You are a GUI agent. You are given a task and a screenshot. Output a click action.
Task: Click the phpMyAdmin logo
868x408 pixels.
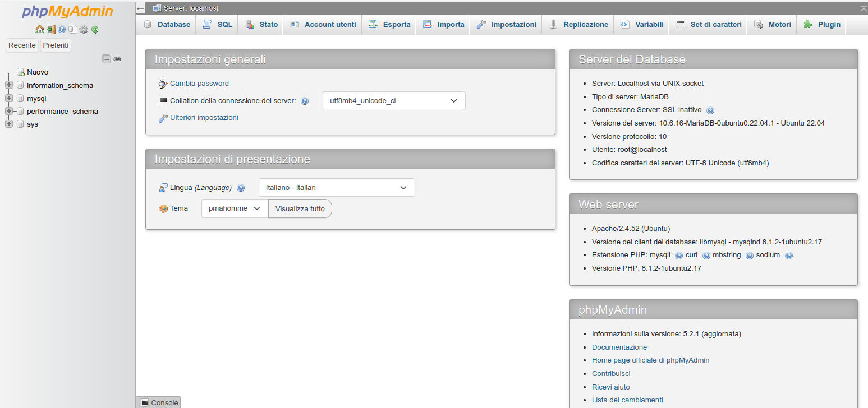[67, 12]
